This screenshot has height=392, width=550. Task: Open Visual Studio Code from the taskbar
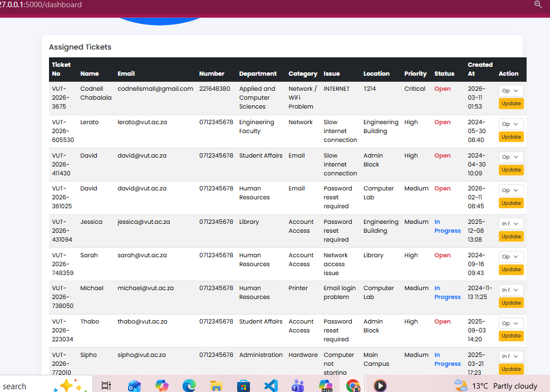pyautogui.click(x=271, y=386)
